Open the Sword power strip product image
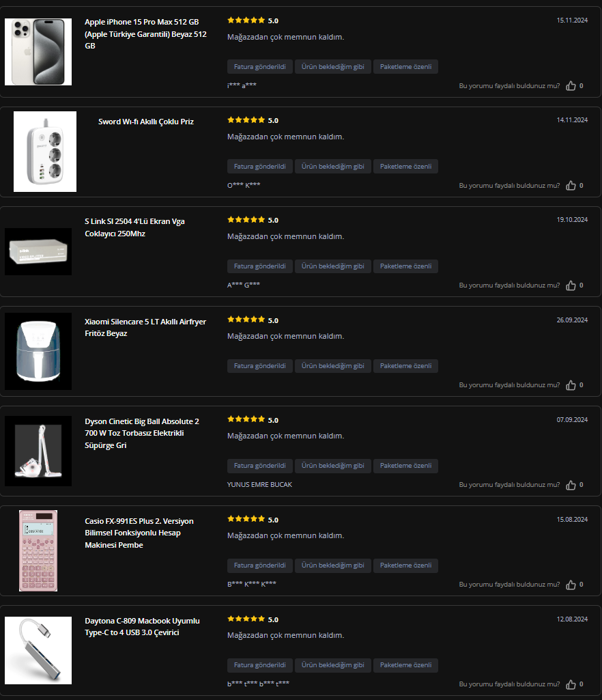The height and width of the screenshot is (700, 602). [45, 152]
